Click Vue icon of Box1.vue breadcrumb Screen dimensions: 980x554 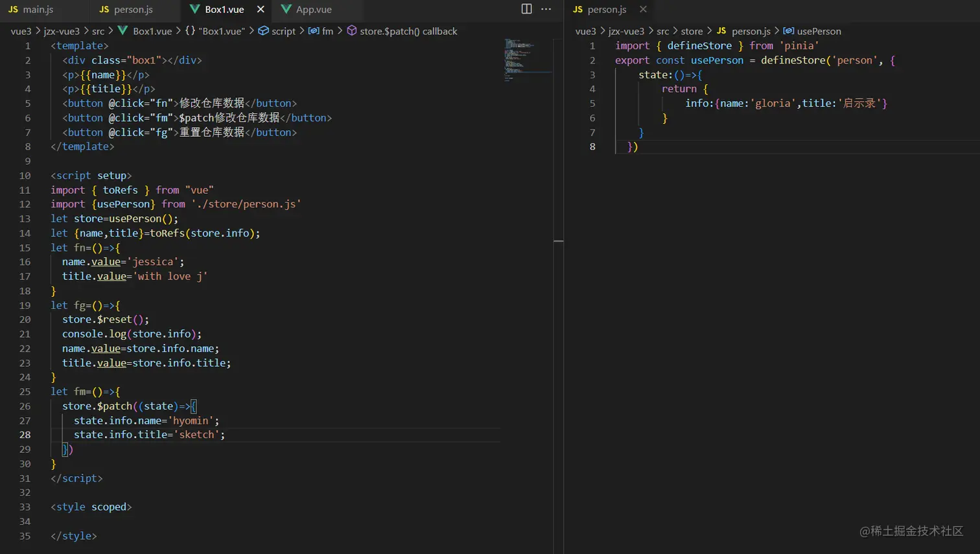pyautogui.click(x=122, y=31)
